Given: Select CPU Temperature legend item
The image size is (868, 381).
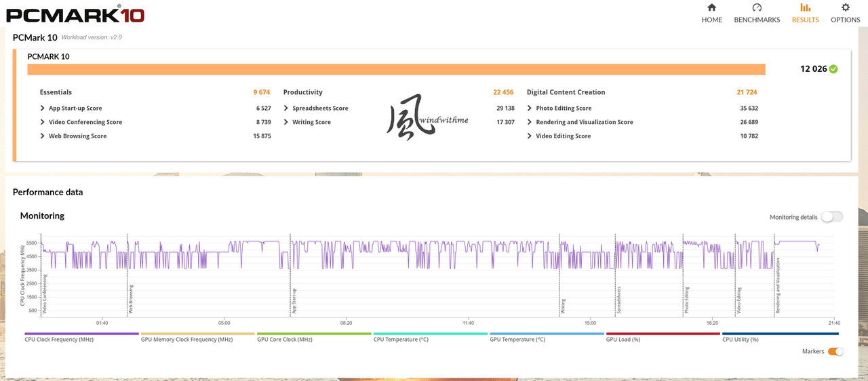Looking at the screenshot, I should [401, 339].
